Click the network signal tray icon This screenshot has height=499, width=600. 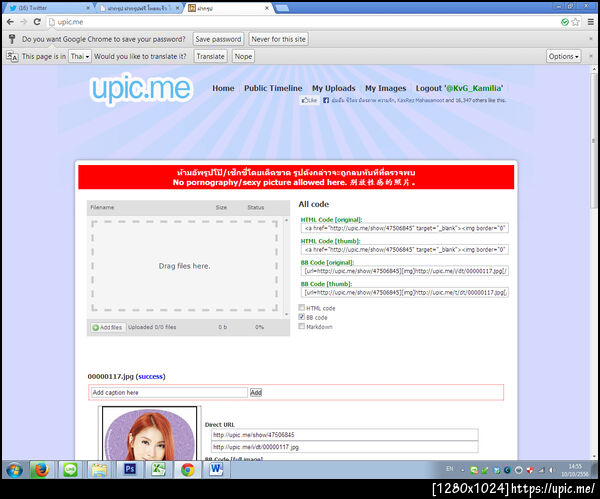(x=541, y=470)
